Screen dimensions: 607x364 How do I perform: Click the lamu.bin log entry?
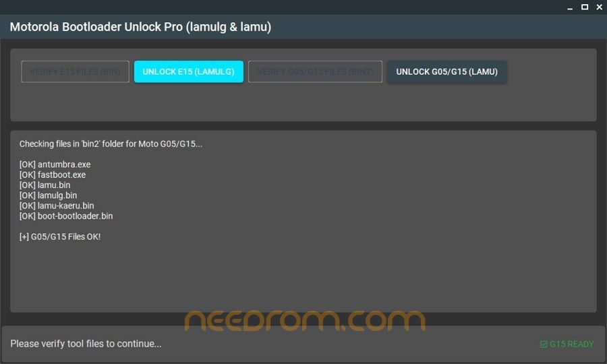point(45,185)
